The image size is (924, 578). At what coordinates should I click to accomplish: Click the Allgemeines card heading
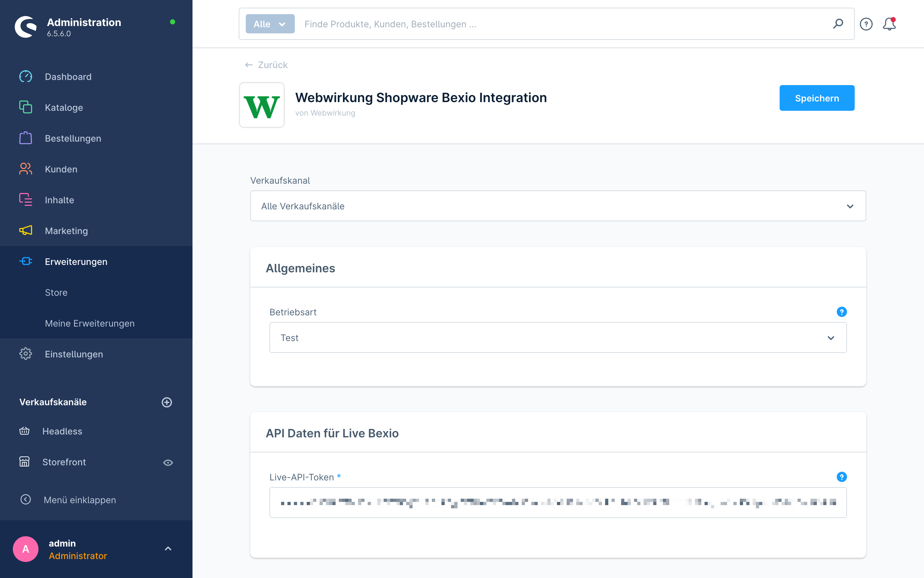[x=300, y=268]
